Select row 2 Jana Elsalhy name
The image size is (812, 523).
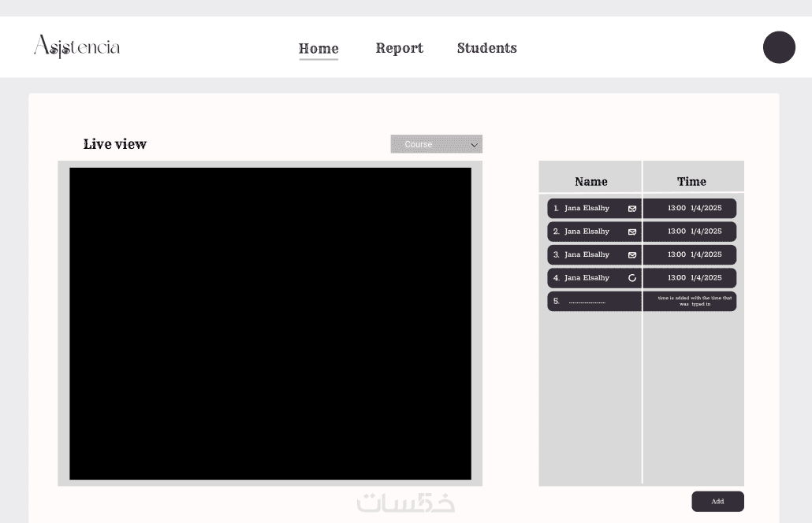tap(587, 232)
